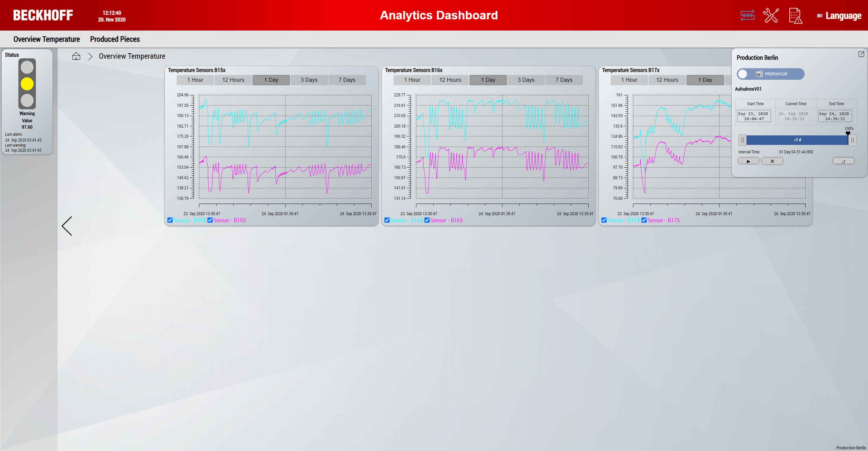Toggle the Historical mode switch
The image size is (868, 451).
pyautogui.click(x=770, y=74)
